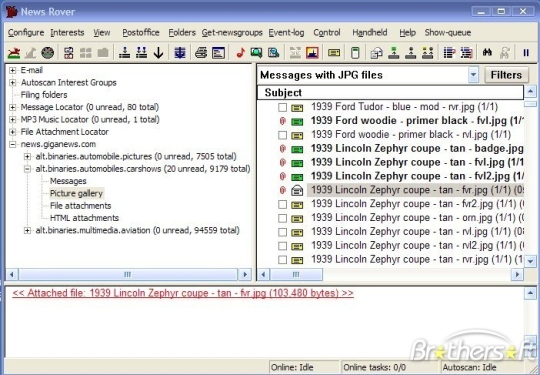Check the Lincoln Zephyr rvr.jpg checkbox
This screenshot has height=375, width=540.
click(282, 260)
